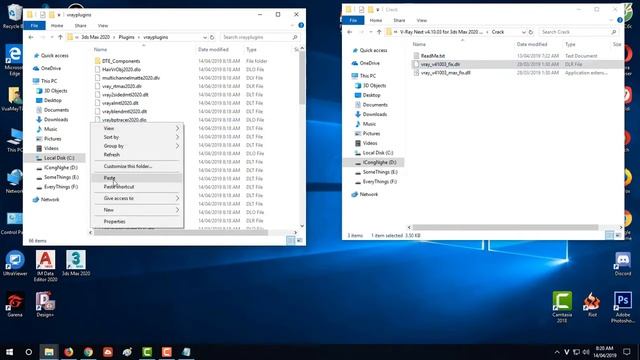Open Give access to submenu
640x360 pixels.
[x=137, y=198]
